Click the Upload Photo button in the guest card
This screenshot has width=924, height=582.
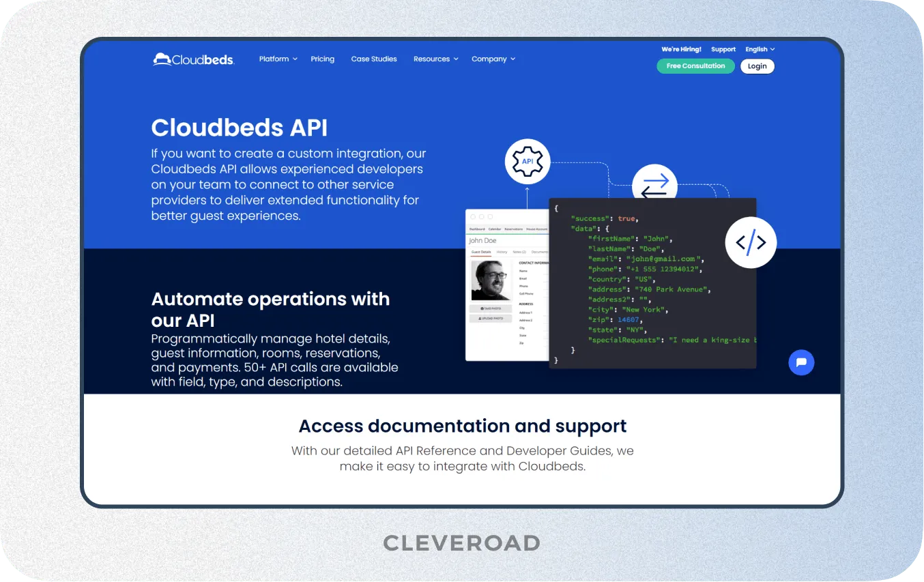coord(491,319)
